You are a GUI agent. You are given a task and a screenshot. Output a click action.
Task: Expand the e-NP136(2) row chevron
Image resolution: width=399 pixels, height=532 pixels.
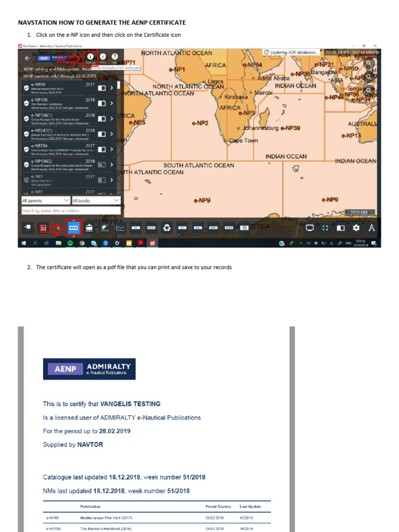tap(112, 165)
